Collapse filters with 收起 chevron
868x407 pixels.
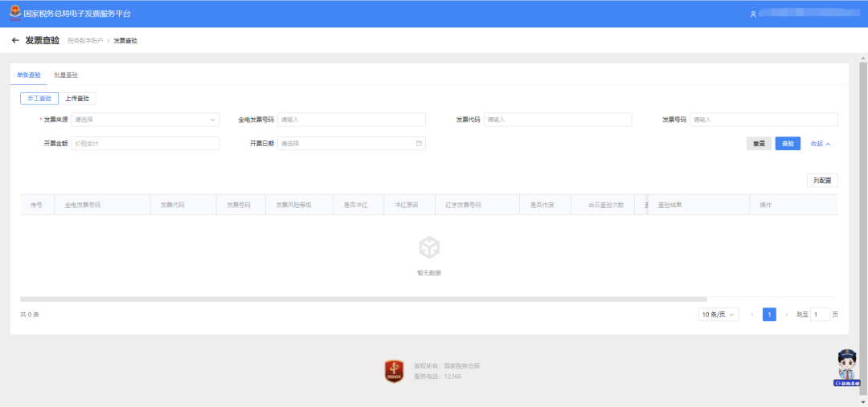click(821, 144)
